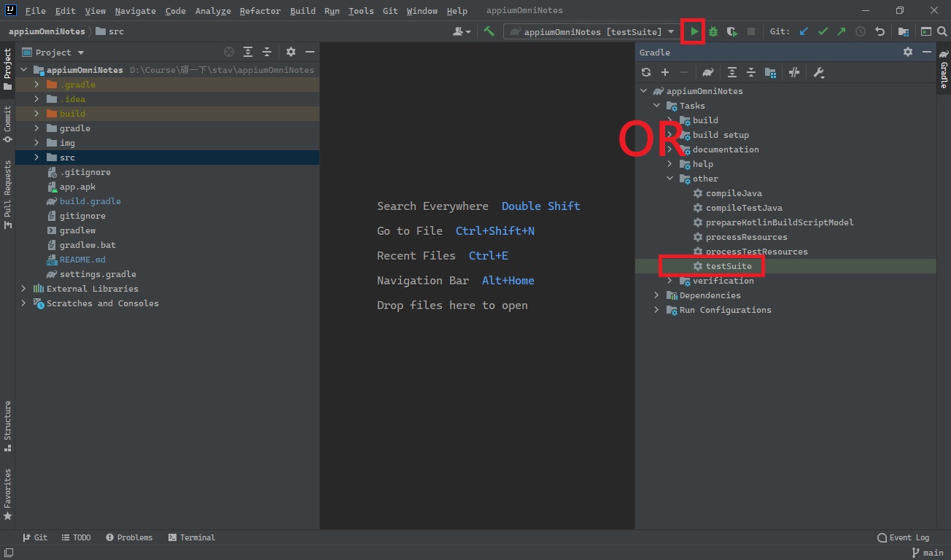Execute Gradle task with the elephant icon

click(707, 72)
